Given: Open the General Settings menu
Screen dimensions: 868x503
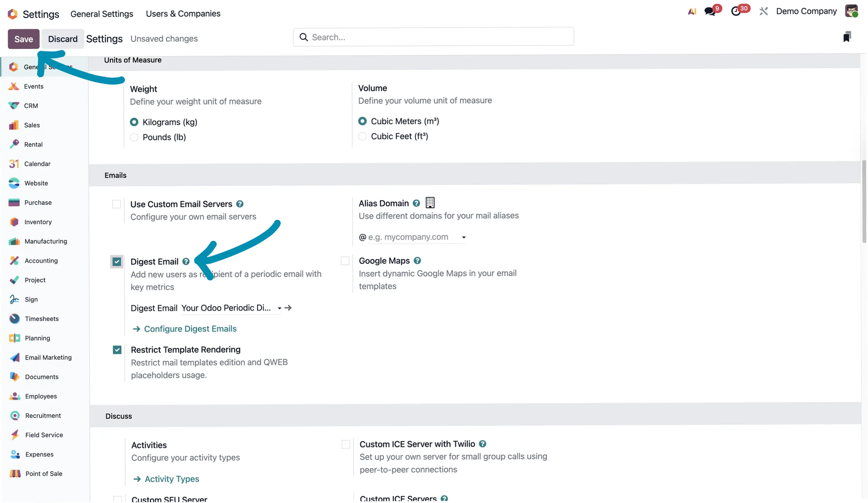Looking at the screenshot, I should click(102, 14).
